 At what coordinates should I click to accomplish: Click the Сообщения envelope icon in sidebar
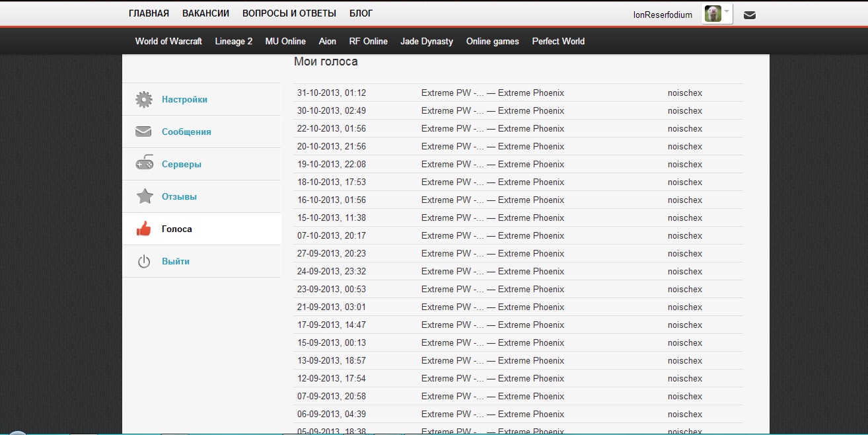144,132
